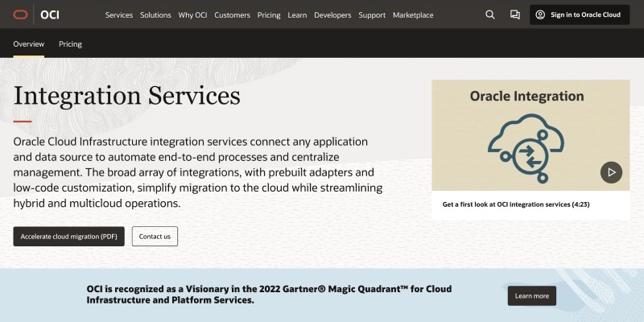The height and width of the screenshot is (322, 644).
Task: Open the Why OCI menu
Action: click(x=192, y=14)
